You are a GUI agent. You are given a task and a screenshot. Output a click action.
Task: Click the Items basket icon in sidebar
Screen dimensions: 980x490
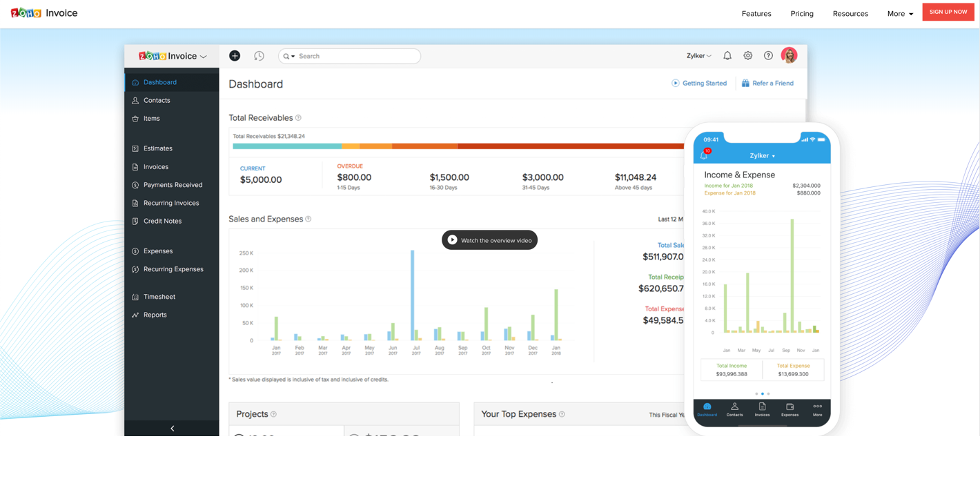point(135,119)
